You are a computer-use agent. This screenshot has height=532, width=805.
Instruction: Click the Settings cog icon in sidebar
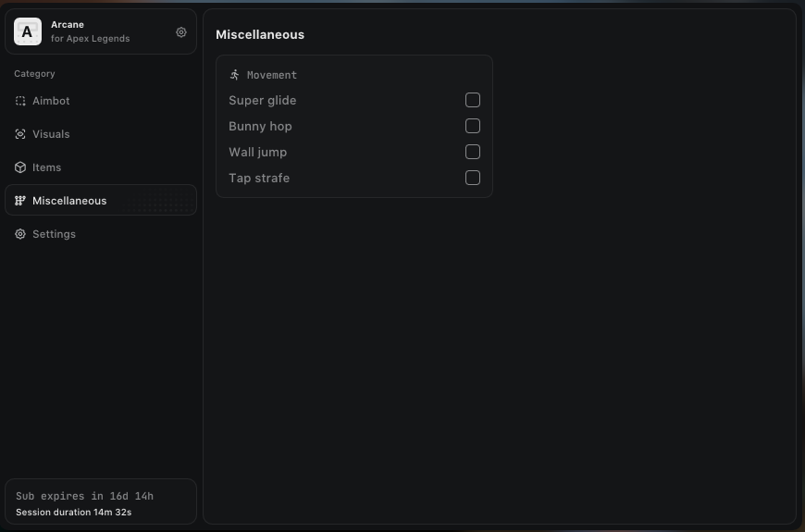point(20,234)
